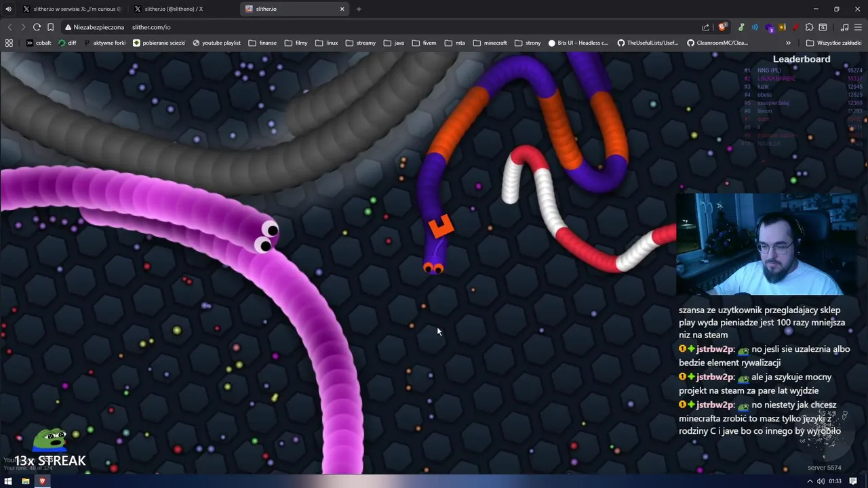868x488 pixels.
Task: Expand the streamy bookmark folder
Action: [360, 43]
